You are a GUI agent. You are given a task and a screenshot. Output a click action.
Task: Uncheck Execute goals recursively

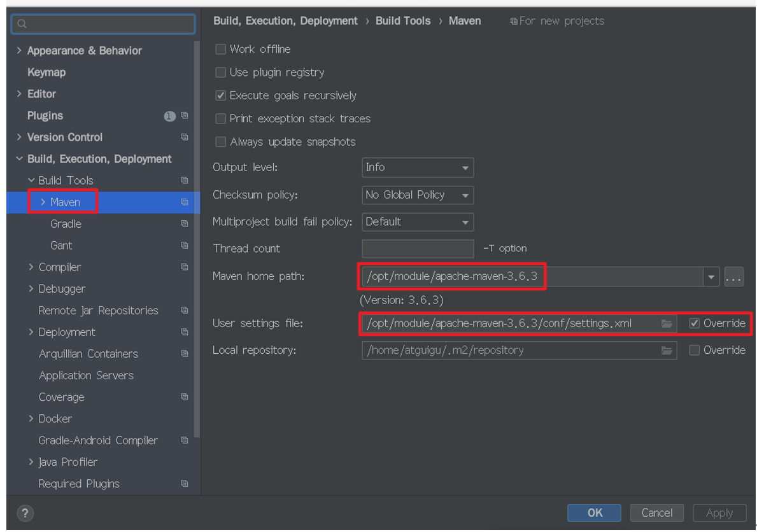[221, 95]
